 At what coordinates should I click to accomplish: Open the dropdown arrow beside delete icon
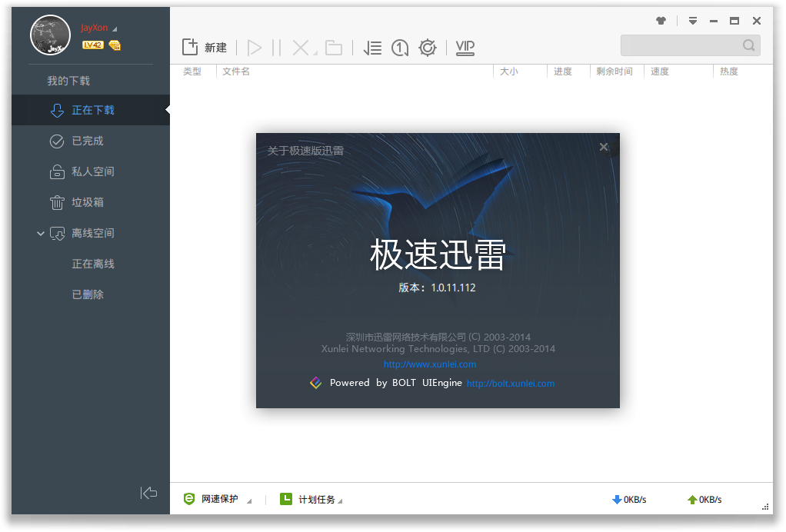click(x=315, y=53)
